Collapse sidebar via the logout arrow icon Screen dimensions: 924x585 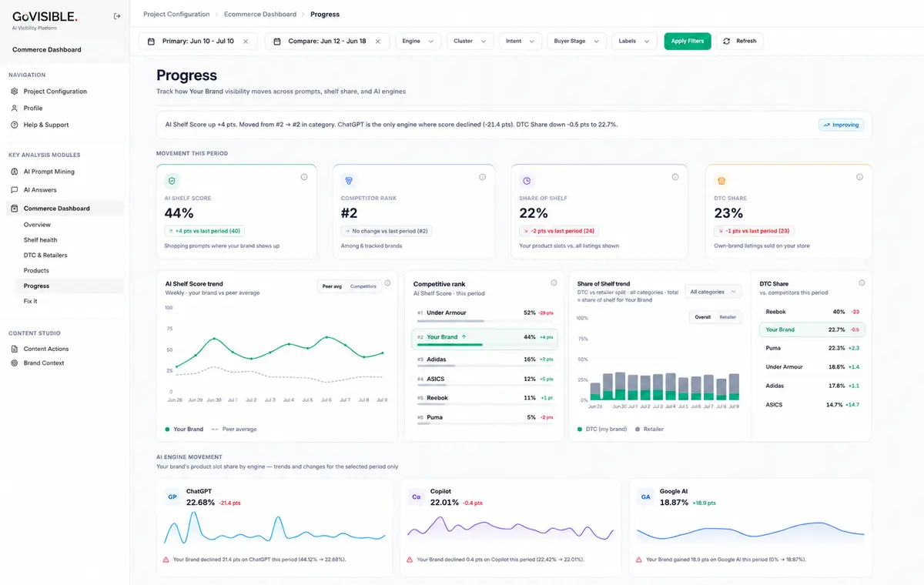coord(116,16)
